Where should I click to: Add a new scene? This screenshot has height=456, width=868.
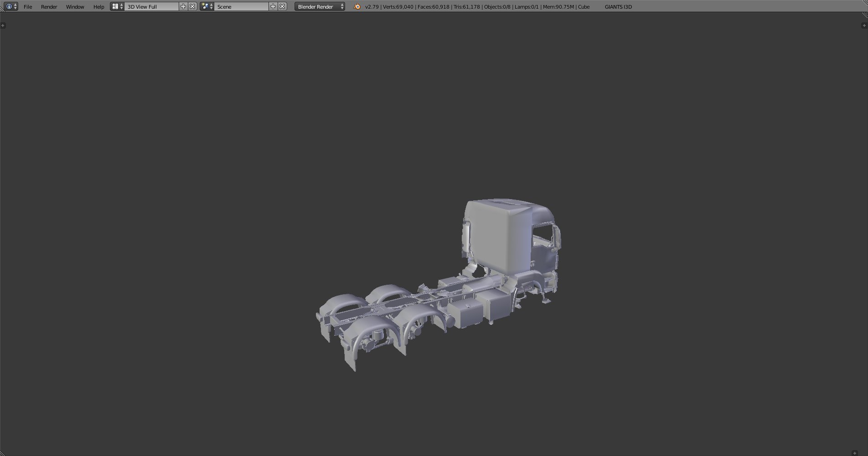tap(273, 6)
